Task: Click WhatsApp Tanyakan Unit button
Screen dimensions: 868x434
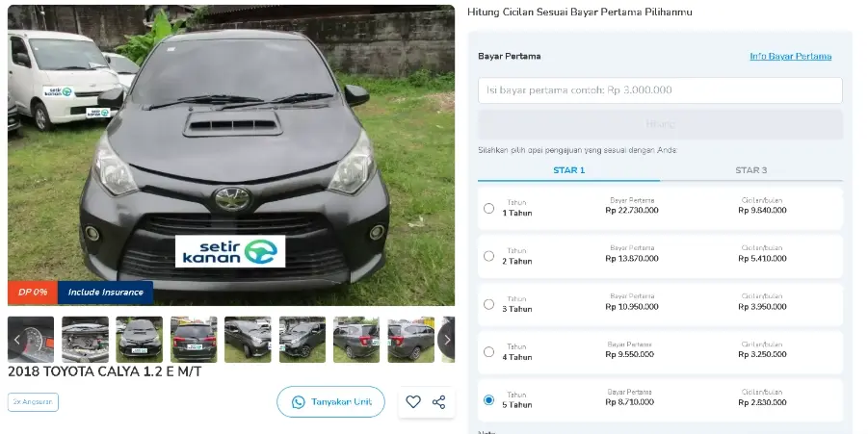Action: (330, 402)
